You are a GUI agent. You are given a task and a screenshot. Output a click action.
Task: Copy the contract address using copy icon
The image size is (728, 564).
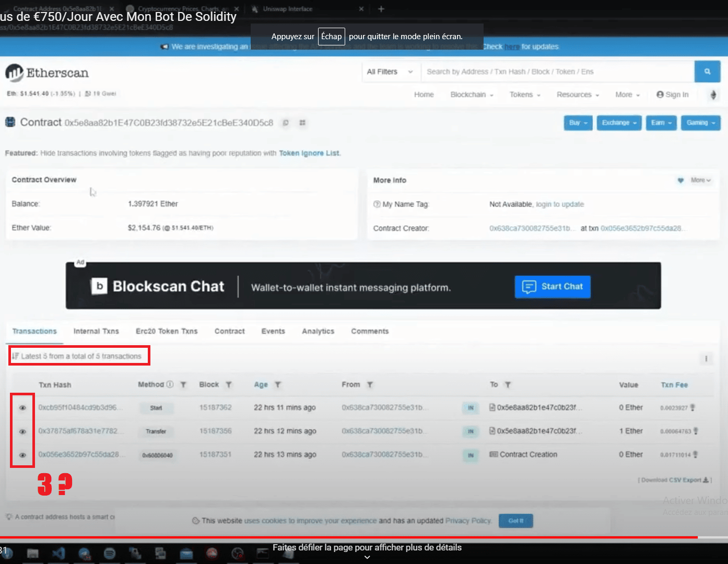[x=285, y=123]
